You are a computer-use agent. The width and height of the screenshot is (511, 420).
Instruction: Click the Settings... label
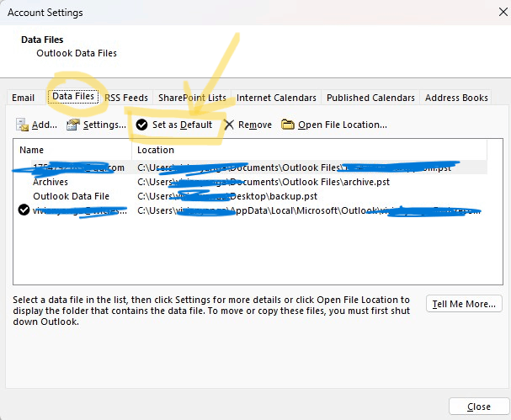click(104, 125)
